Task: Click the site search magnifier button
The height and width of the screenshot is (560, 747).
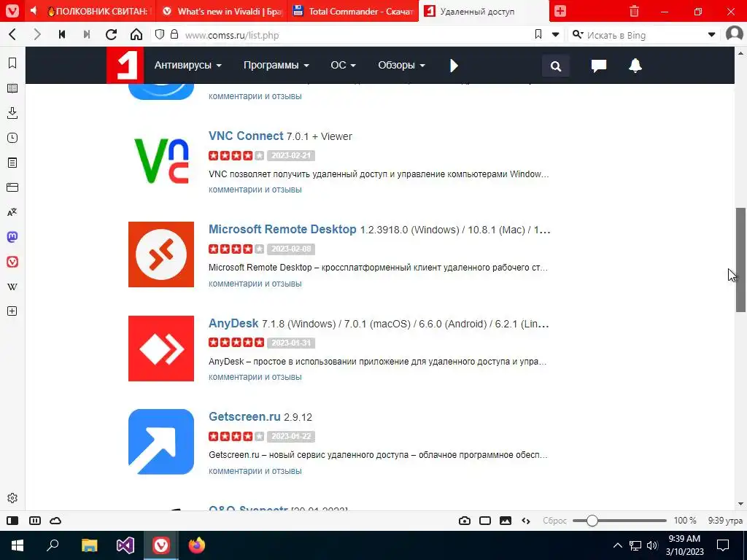Action: [555, 66]
